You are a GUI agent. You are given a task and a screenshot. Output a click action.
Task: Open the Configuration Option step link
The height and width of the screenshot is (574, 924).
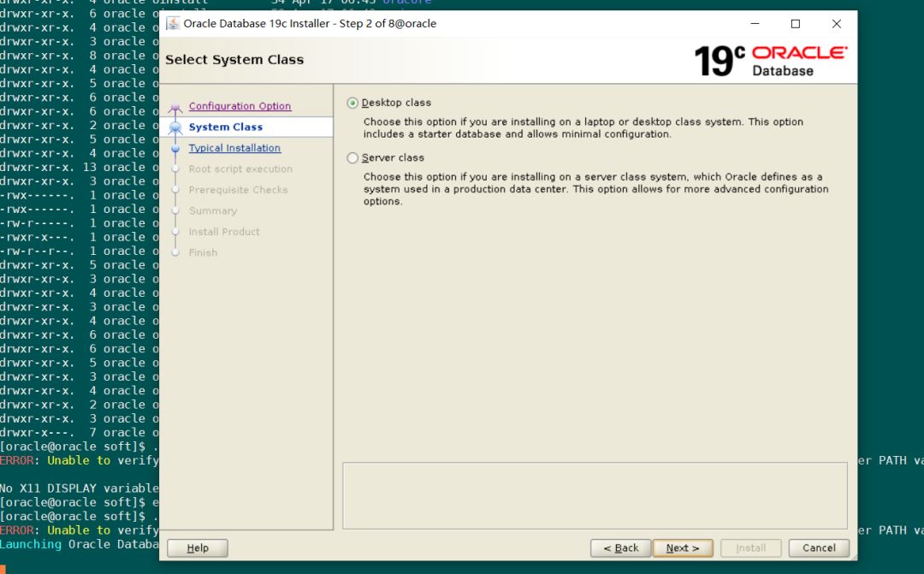point(240,106)
